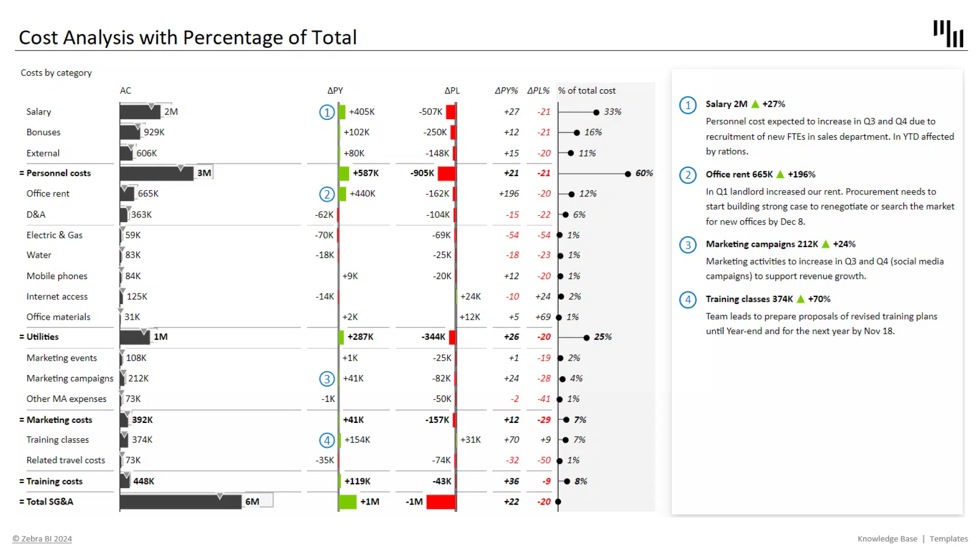The width and height of the screenshot is (980, 551).
Task: Click the Zebra BI logo icon
Action: [x=948, y=34]
